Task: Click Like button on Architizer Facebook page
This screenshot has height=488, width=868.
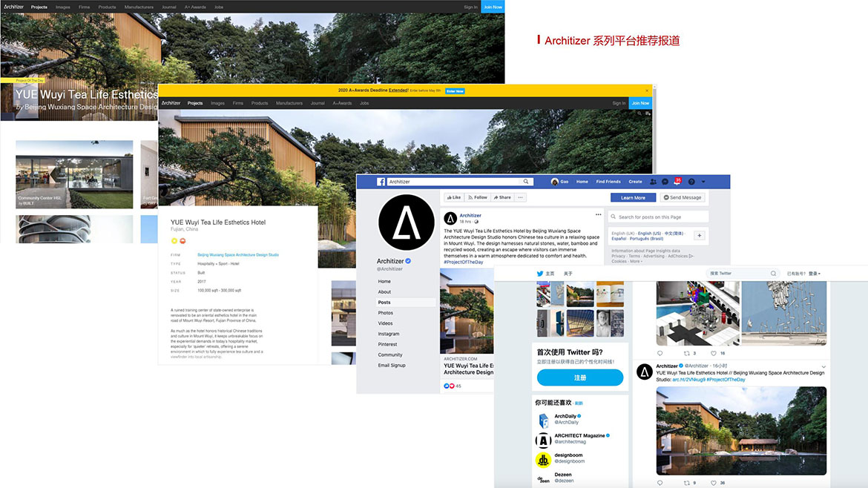Action: (x=454, y=197)
